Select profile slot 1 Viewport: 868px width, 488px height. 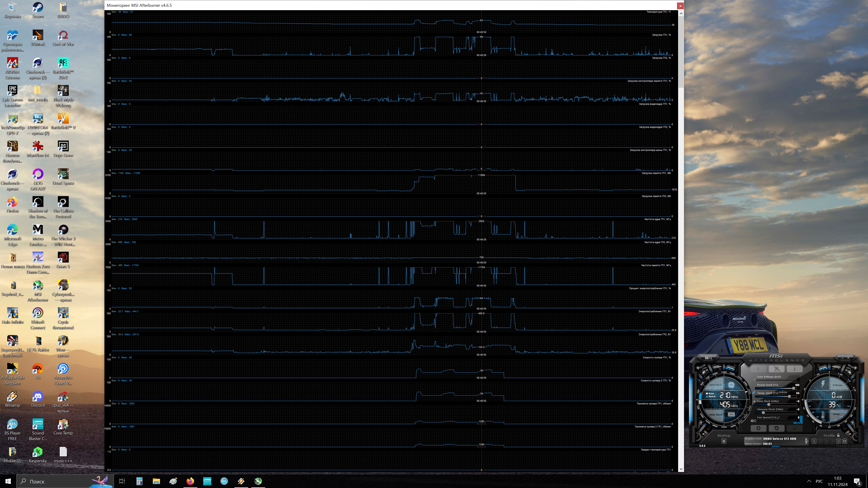tap(814, 441)
